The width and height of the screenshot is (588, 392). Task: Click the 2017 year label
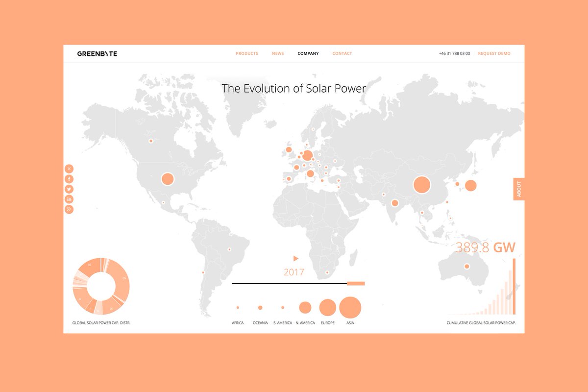294,272
